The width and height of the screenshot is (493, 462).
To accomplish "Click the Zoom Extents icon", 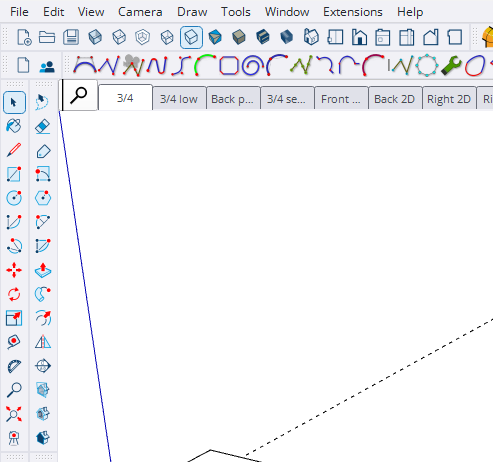I will 14,414.
